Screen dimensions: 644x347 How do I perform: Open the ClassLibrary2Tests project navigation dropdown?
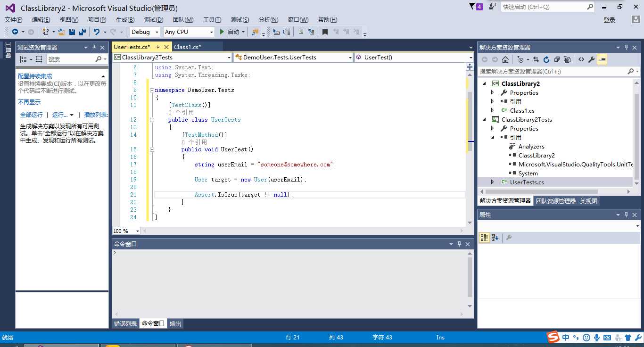pos(229,58)
